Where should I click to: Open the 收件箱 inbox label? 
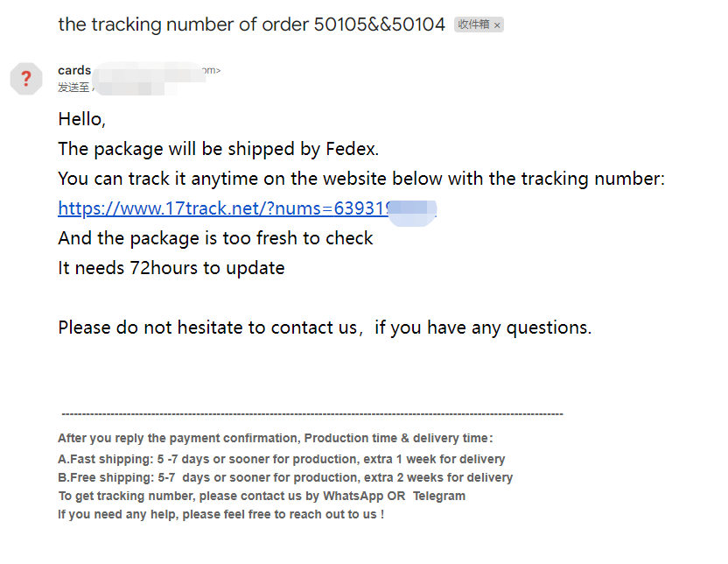pos(473,25)
